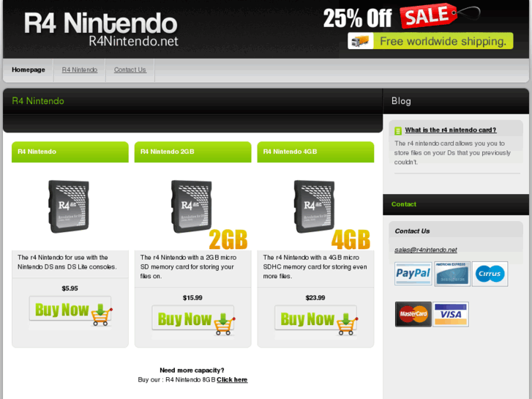
Task: Click the MasterCard logo icon
Action: coord(413,314)
